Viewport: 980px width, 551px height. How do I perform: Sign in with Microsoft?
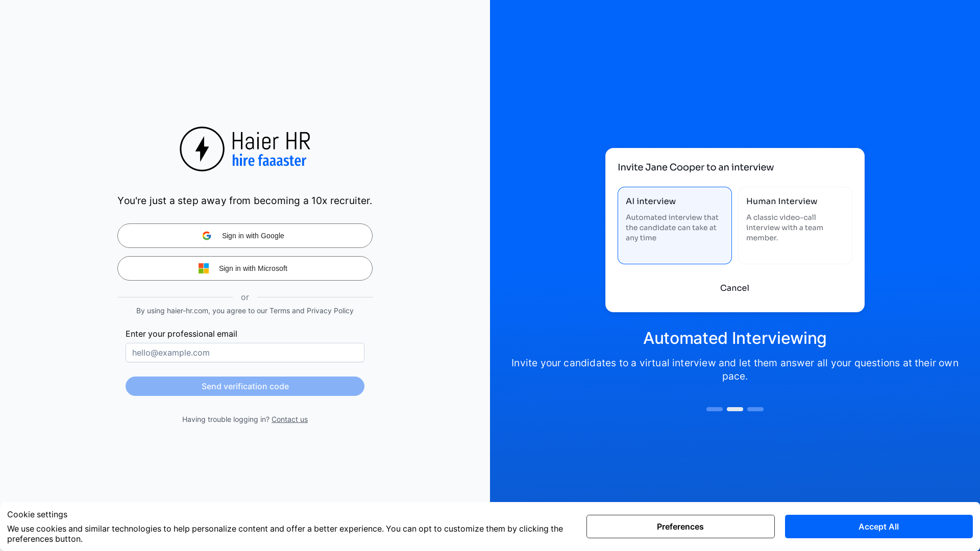[245, 268]
